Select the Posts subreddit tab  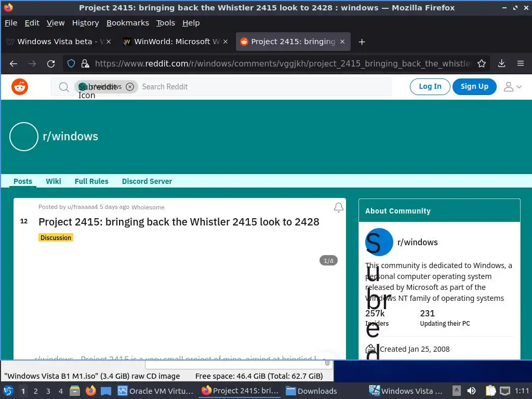(23, 181)
